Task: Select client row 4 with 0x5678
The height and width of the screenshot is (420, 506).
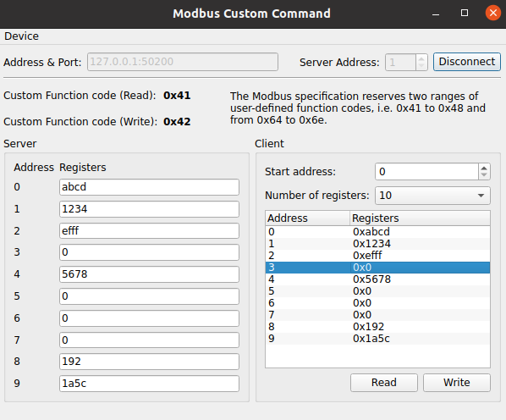Action: [377, 279]
